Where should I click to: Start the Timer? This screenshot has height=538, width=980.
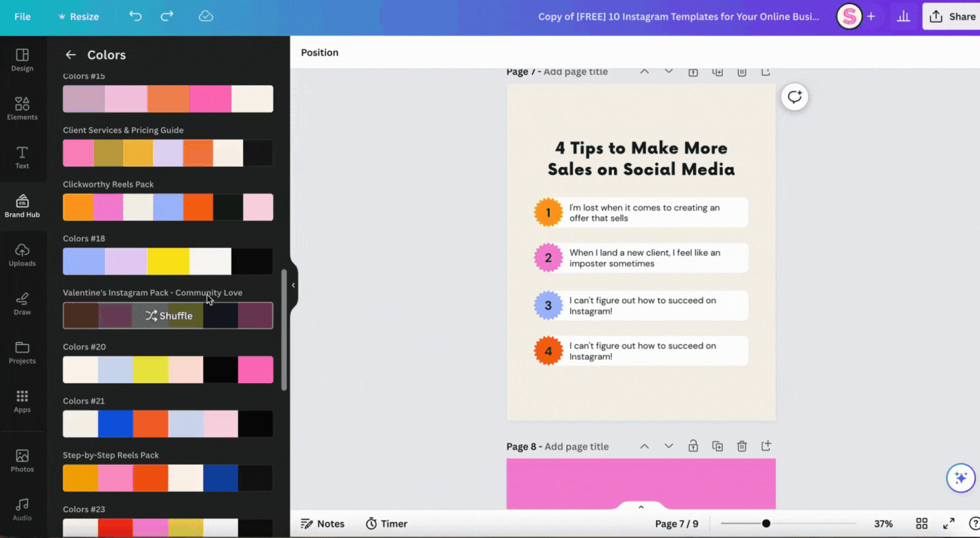[387, 524]
